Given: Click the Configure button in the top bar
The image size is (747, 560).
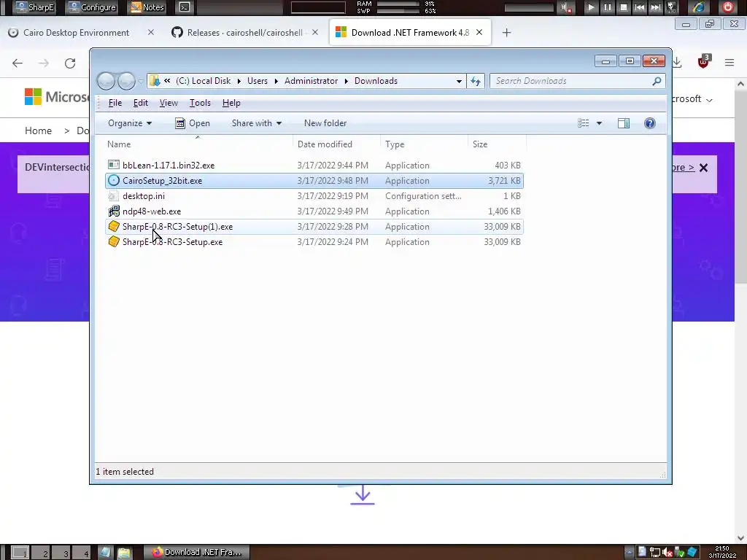Looking at the screenshot, I should 91,7.
